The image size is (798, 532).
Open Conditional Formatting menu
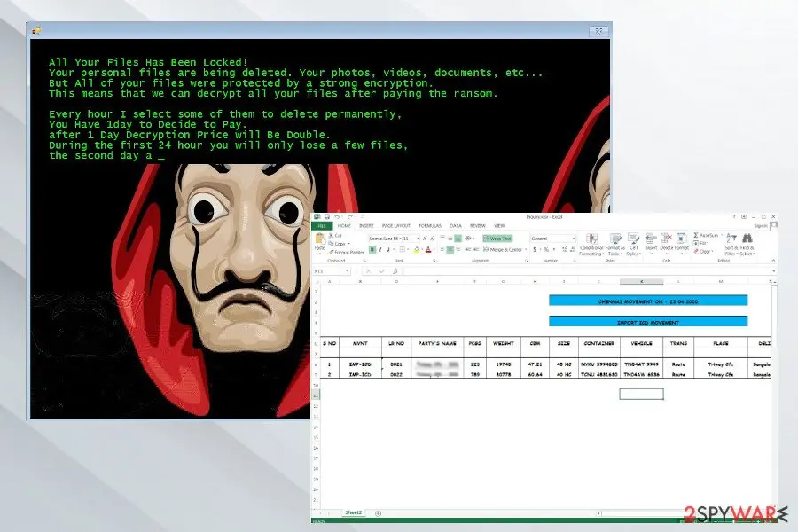591,245
